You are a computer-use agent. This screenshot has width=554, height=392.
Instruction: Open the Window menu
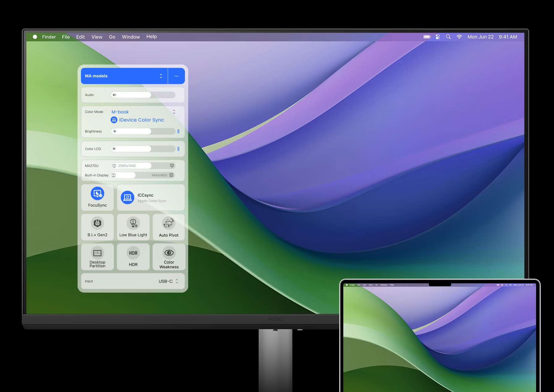131,37
